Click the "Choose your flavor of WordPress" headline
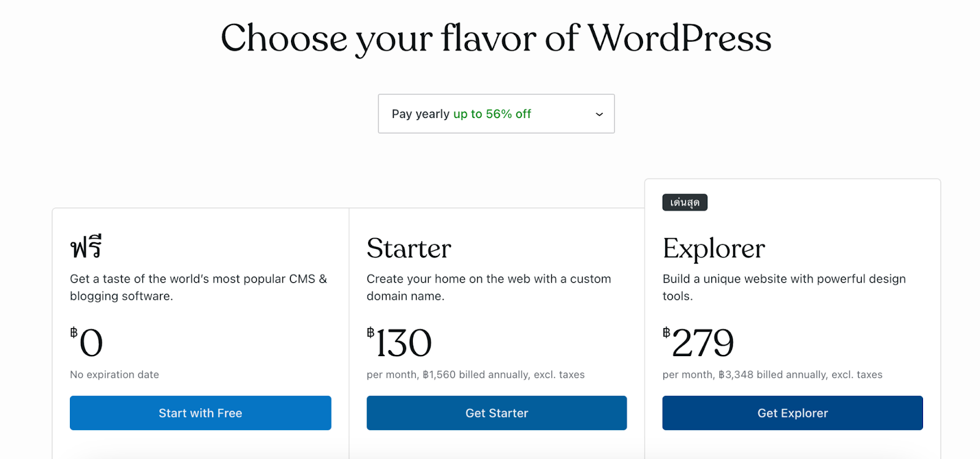This screenshot has width=980, height=459. [496, 38]
